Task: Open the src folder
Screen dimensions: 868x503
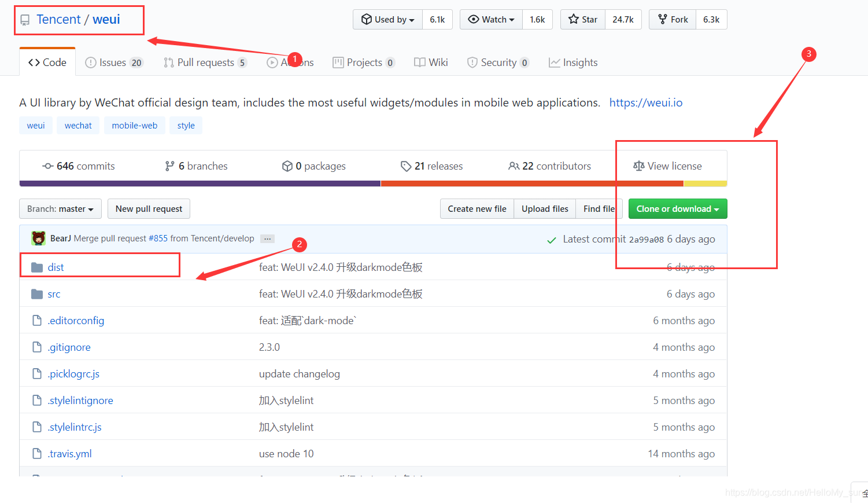Action: (54, 294)
